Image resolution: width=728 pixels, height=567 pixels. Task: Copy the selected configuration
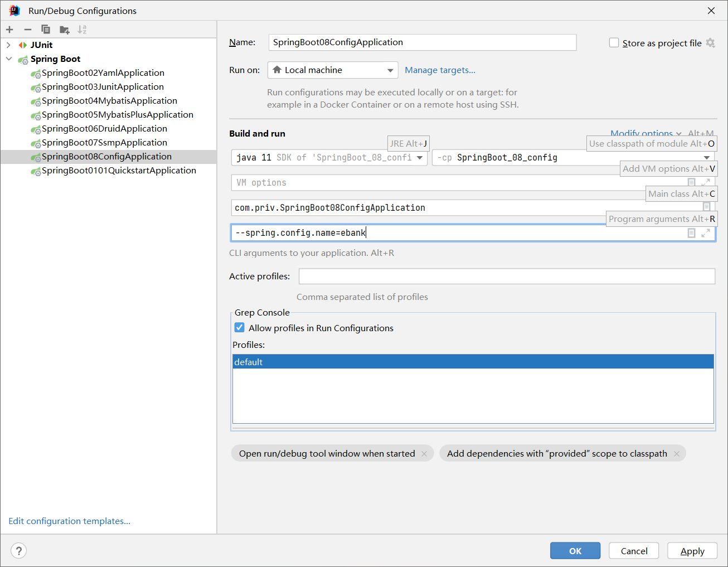pos(46,30)
